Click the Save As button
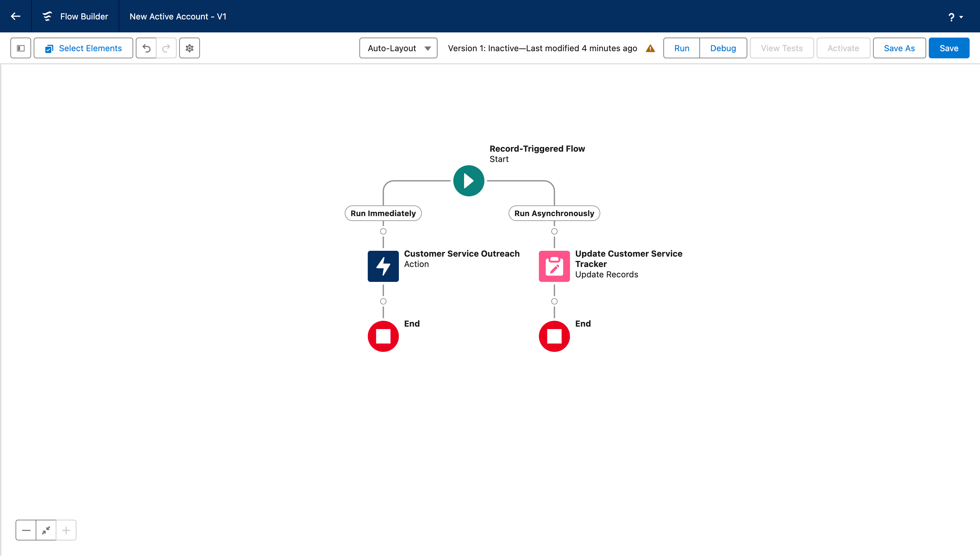The image size is (980, 556). (899, 48)
